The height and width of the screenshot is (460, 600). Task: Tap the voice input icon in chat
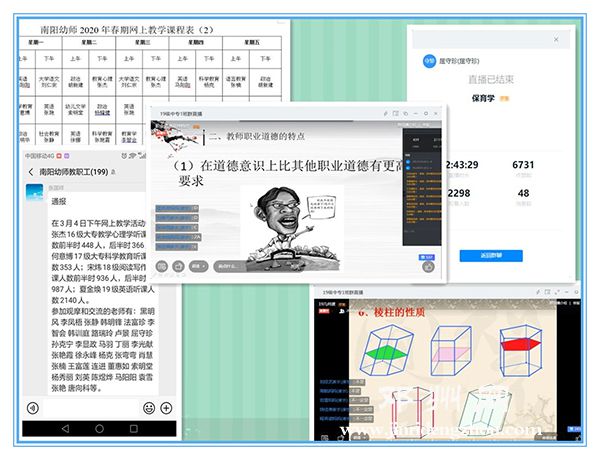click(x=33, y=408)
